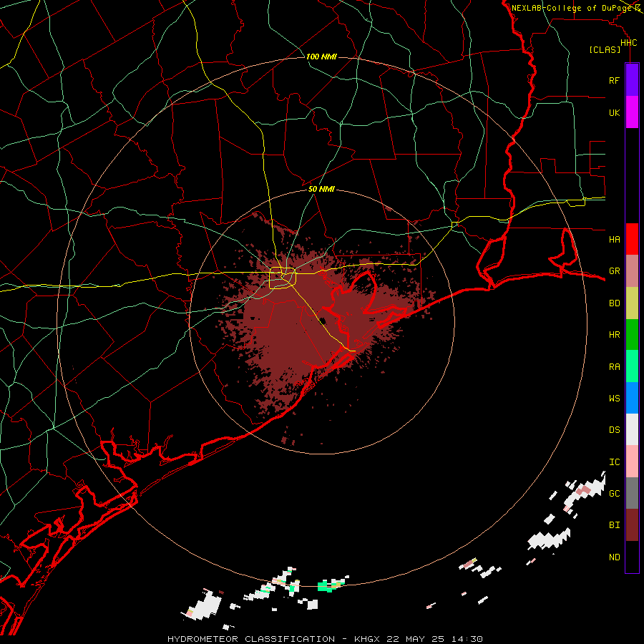Click the RA light green legend swatch
644x644 pixels.
pos(632,366)
